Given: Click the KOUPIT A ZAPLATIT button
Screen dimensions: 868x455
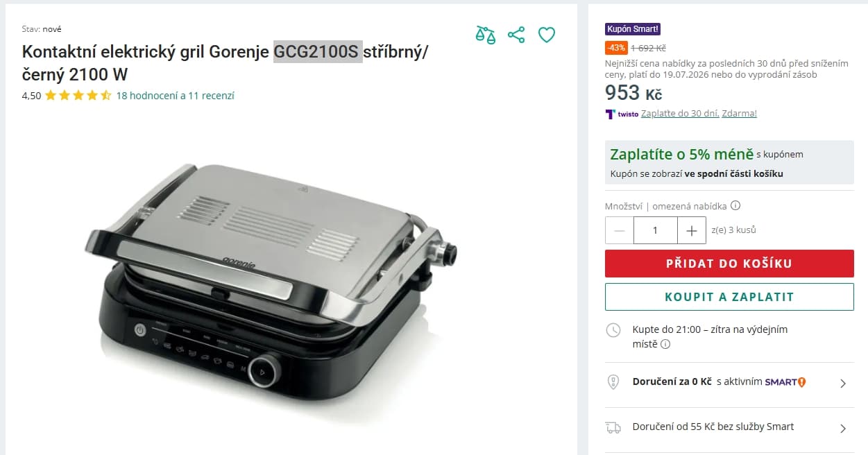Looking at the screenshot, I should (x=729, y=297).
